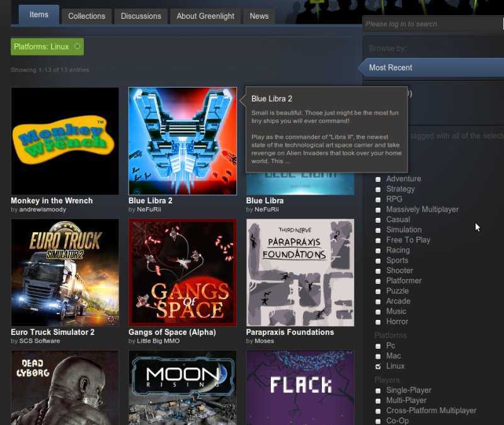The width and height of the screenshot is (504, 425).
Task: Open Moon Rising game thumbnail
Action: coord(183,388)
